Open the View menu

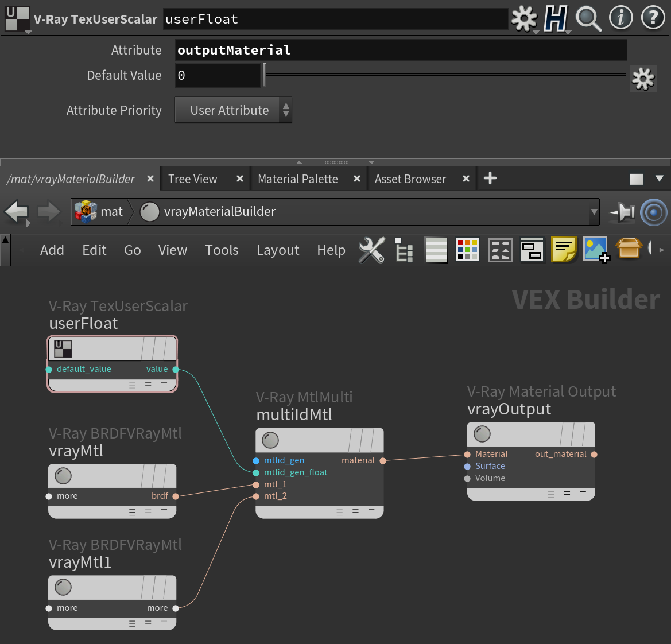pyautogui.click(x=173, y=250)
